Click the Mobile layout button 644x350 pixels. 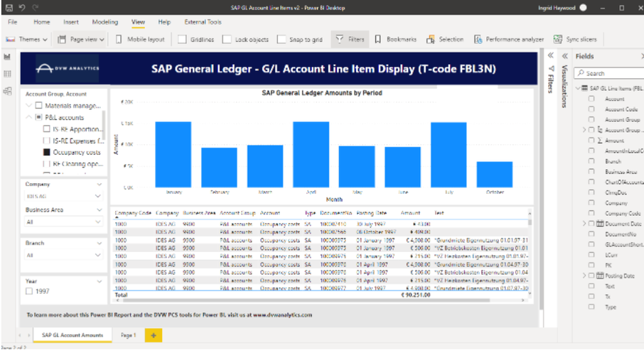(x=140, y=40)
